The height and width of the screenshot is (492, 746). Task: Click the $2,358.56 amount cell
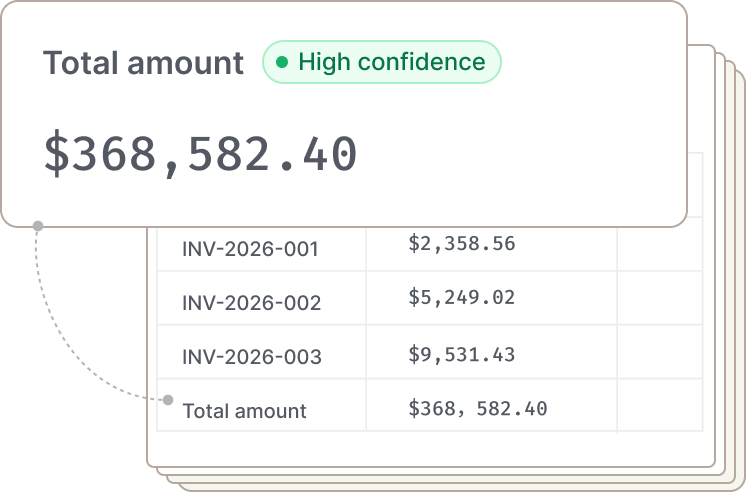[x=462, y=243]
